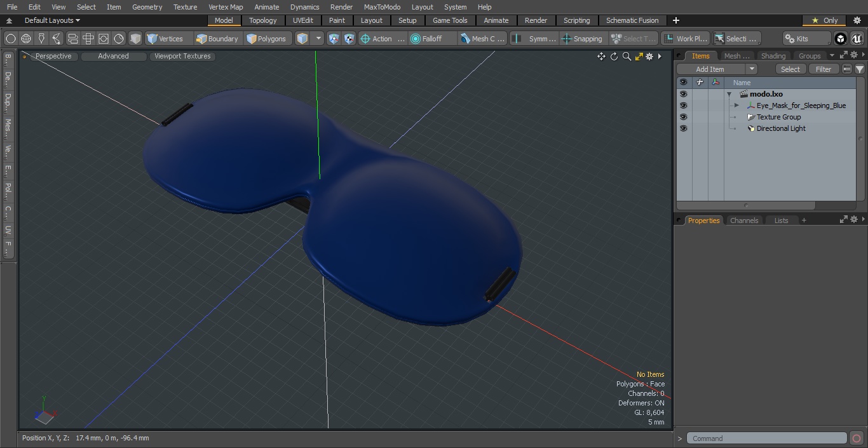This screenshot has width=868, height=448.
Task: Click the viewport zoom magnifier icon
Action: [x=627, y=57]
